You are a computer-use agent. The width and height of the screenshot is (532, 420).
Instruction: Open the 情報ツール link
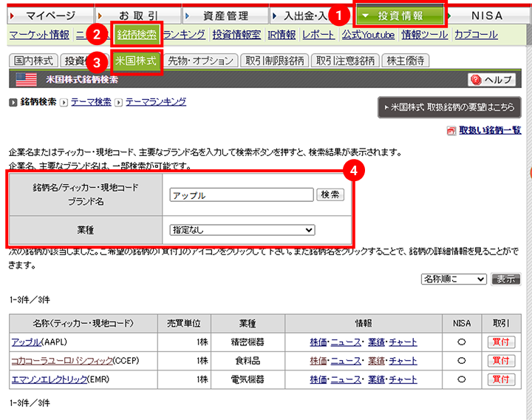click(x=424, y=35)
